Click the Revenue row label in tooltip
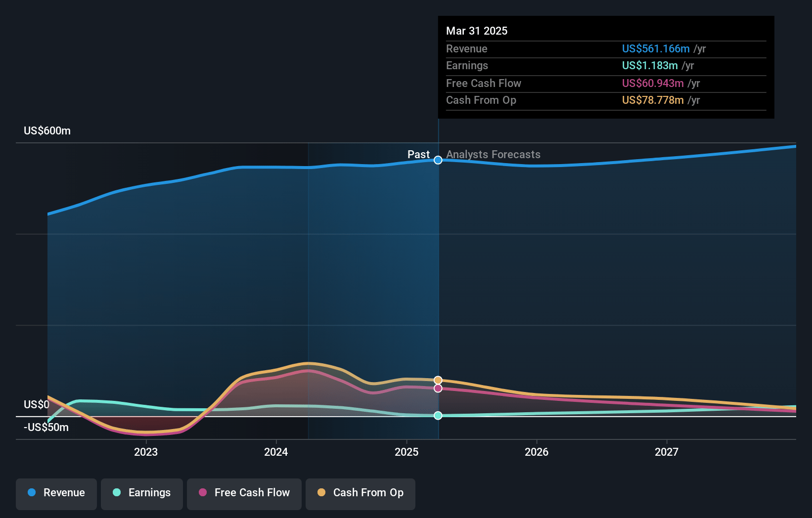The height and width of the screenshot is (518, 812). 467,49
